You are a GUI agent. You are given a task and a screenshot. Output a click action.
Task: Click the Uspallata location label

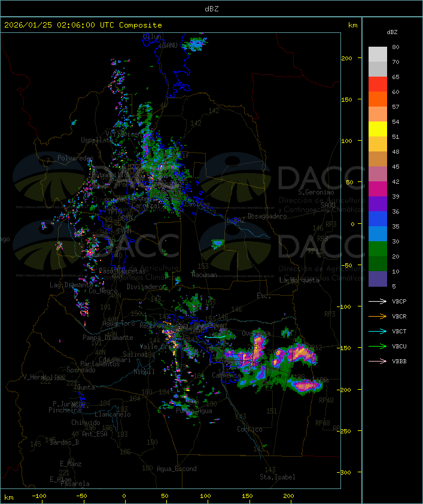pyautogui.click(x=96, y=140)
